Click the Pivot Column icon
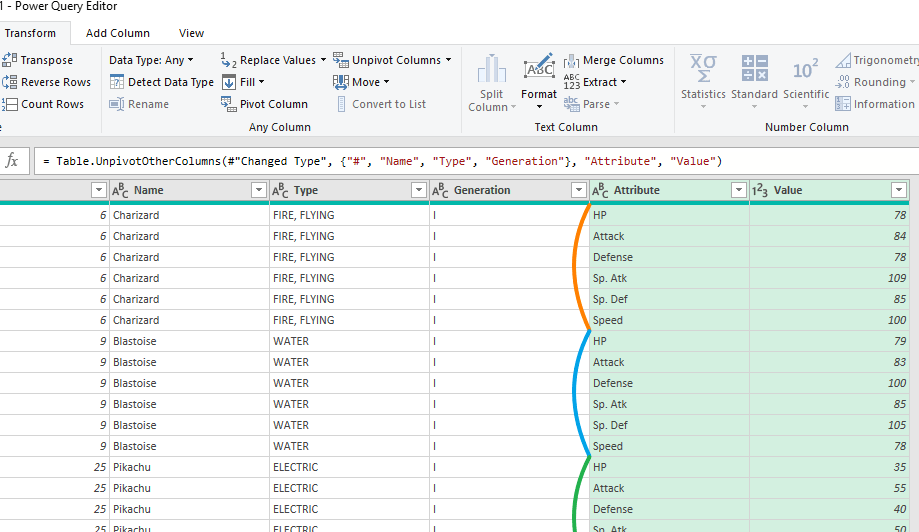 [x=229, y=104]
